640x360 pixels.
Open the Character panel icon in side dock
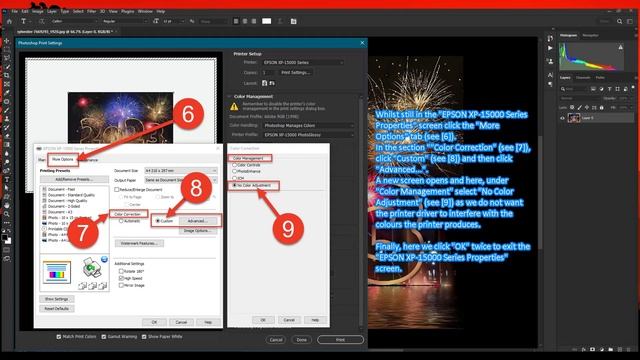point(550,75)
